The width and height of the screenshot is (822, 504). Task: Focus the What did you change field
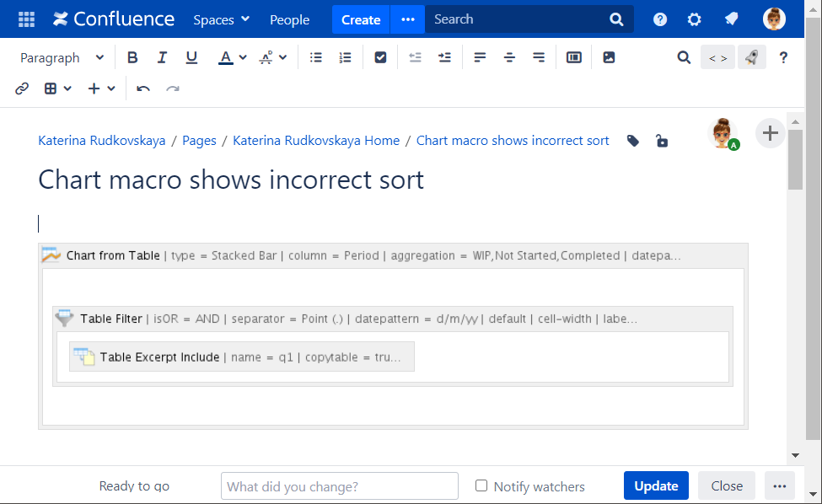340,486
